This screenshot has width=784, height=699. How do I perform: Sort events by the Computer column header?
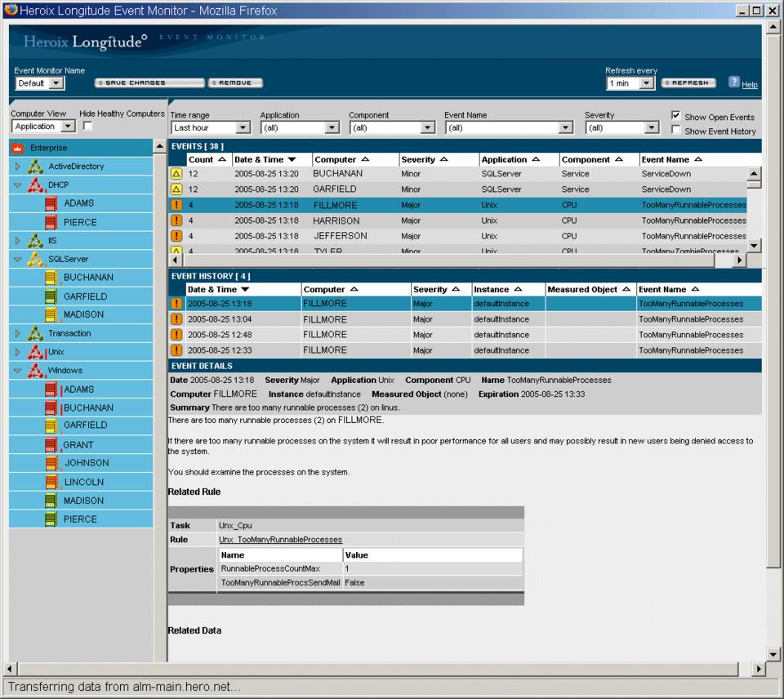coord(341,159)
